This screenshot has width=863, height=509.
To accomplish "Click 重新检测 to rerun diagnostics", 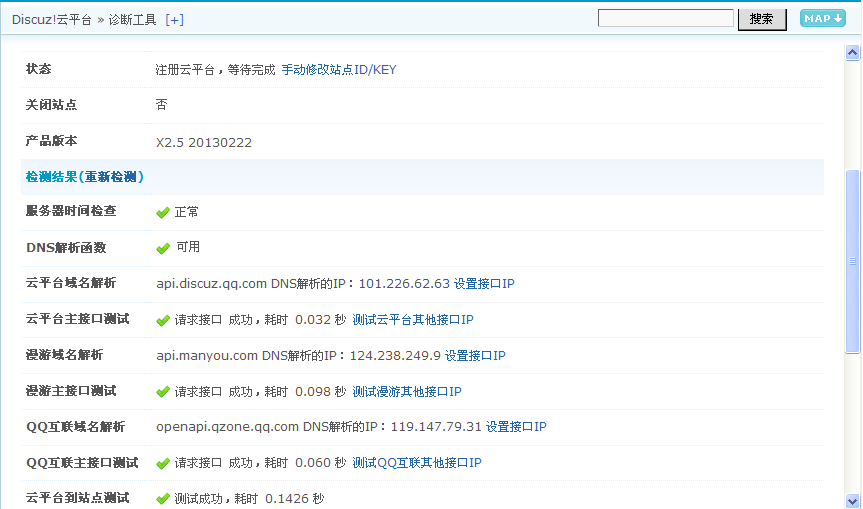I will 110,177.
